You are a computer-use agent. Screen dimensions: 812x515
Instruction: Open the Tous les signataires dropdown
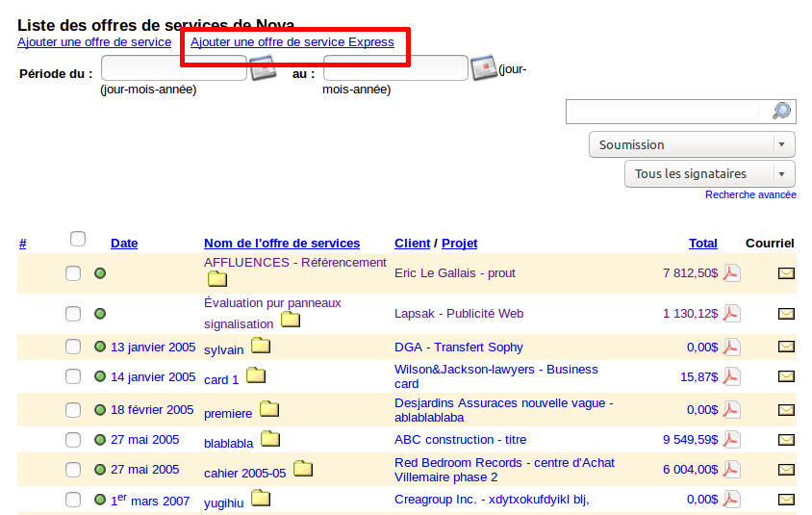[x=709, y=174]
